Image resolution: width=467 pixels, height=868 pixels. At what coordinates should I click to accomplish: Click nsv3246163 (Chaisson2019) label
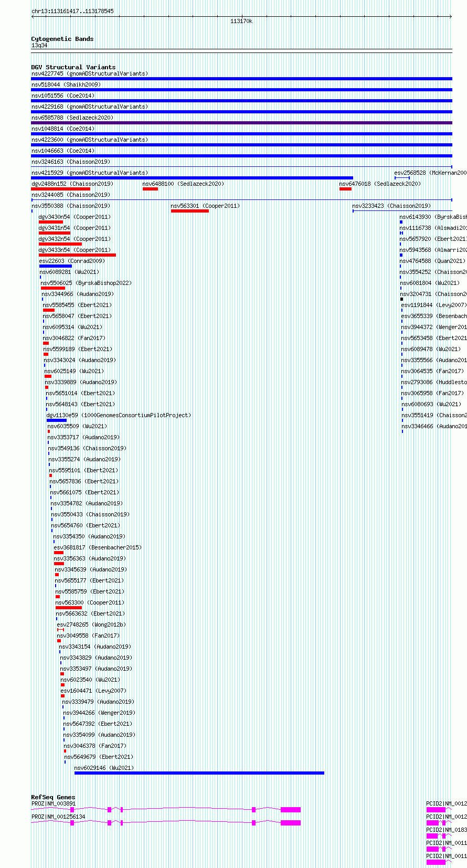click(71, 162)
